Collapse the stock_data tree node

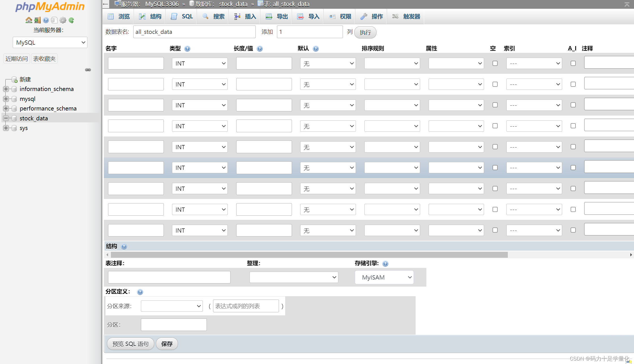pos(6,118)
